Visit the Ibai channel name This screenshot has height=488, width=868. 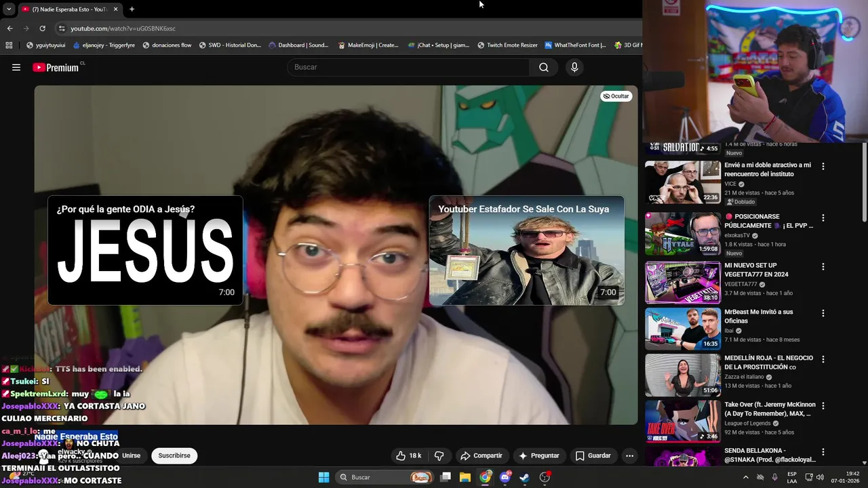pyautogui.click(x=730, y=331)
